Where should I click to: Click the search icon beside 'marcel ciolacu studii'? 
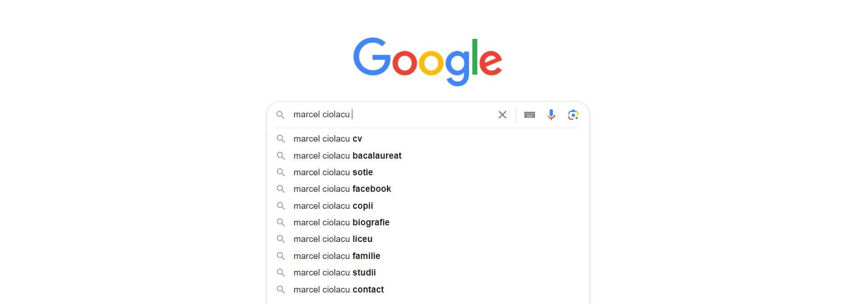pos(282,273)
